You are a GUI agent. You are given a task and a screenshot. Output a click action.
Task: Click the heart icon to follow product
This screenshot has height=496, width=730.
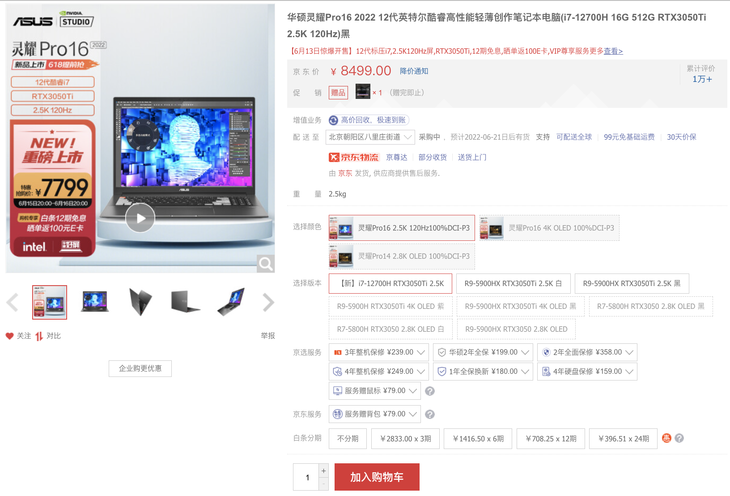point(10,336)
